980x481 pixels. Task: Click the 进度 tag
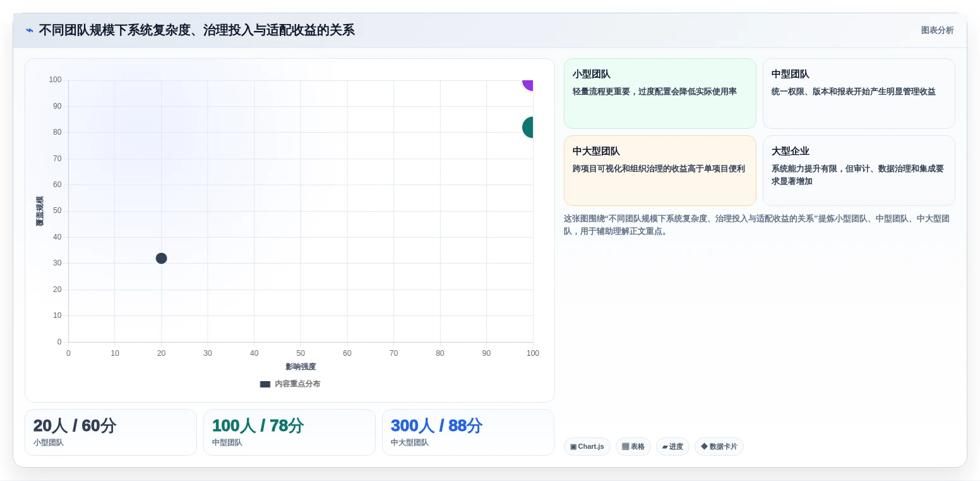pyautogui.click(x=672, y=447)
